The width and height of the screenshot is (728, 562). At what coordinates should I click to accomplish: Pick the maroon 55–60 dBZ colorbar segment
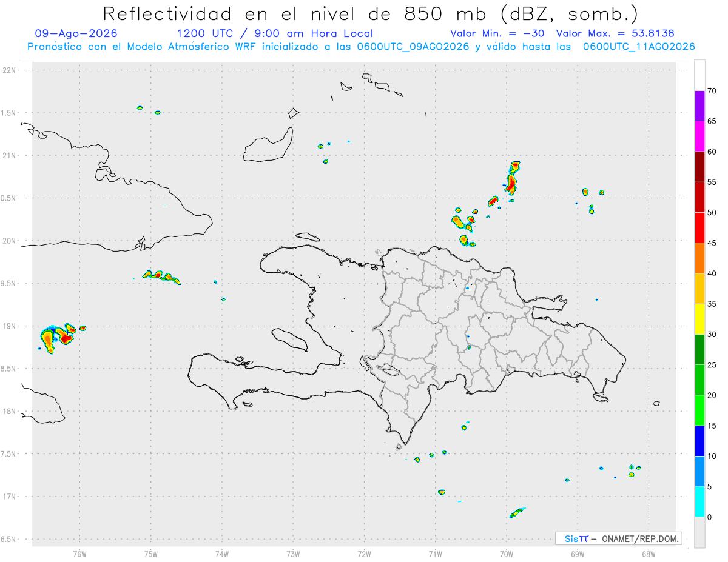pos(699,167)
